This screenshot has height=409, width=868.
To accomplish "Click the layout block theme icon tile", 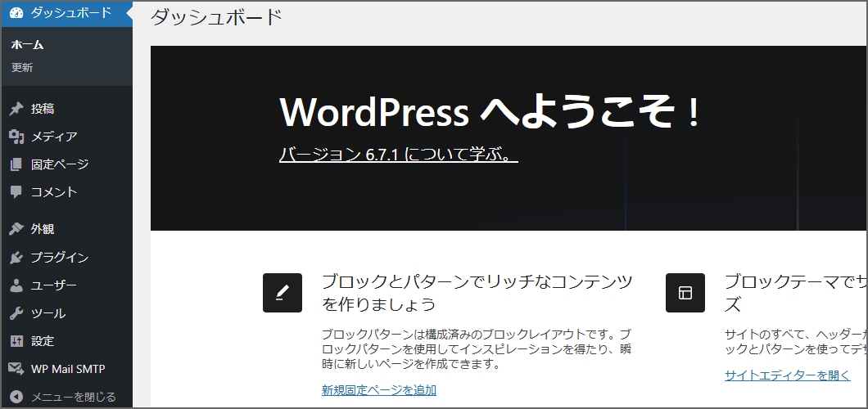I will tap(685, 293).
